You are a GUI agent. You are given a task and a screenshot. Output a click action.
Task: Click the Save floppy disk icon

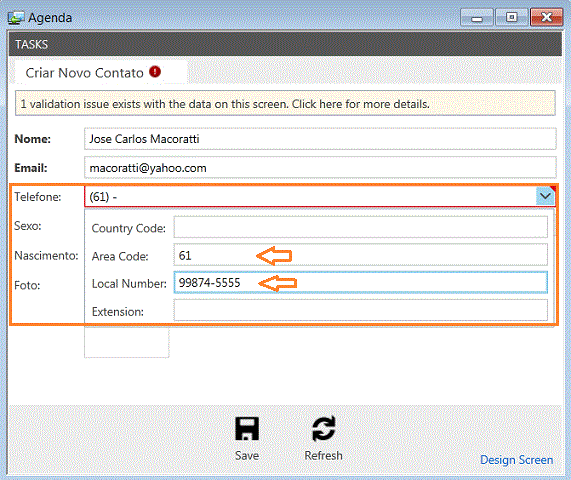tap(247, 429)
